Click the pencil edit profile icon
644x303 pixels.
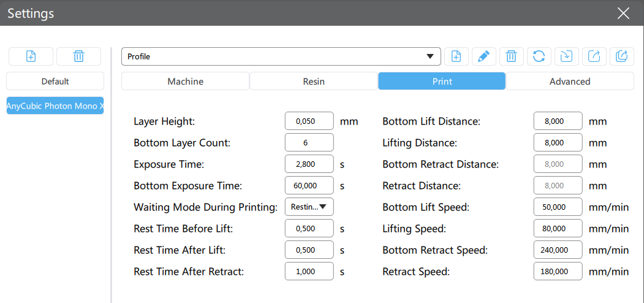pos(484,56)
